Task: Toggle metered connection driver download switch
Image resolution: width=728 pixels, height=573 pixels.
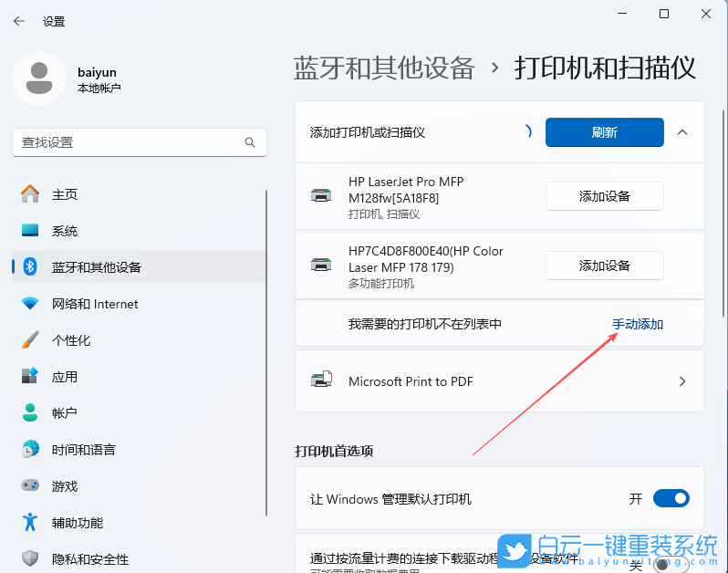Action: [671, 565]
